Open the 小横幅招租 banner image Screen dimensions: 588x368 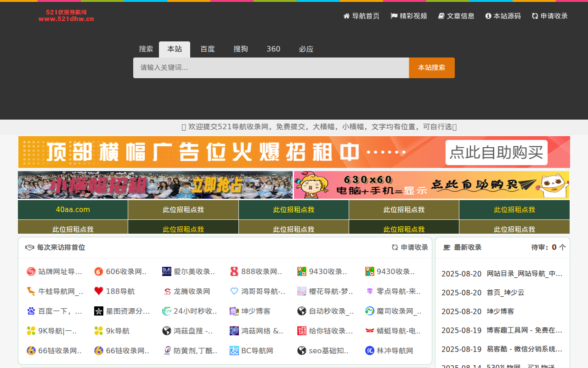pyautogui.click(x=155, y=185)
